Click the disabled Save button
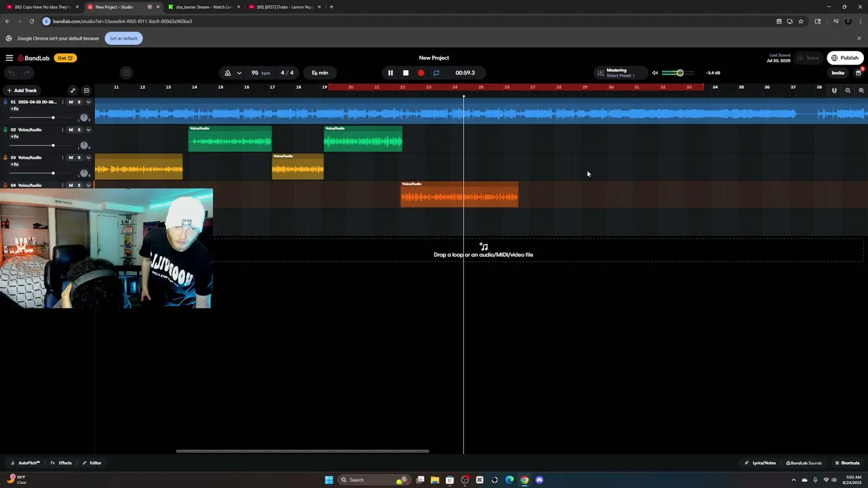 coord(808,58)
